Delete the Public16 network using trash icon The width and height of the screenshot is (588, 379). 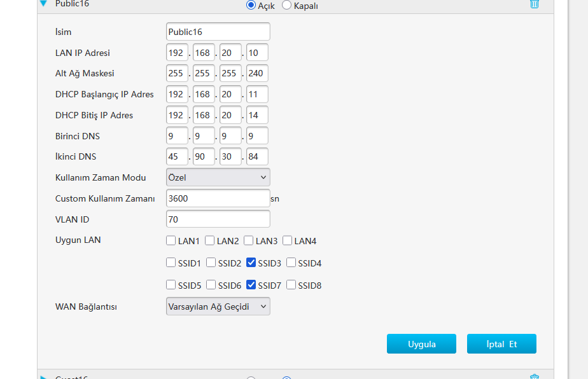click(x=535, y=4)
